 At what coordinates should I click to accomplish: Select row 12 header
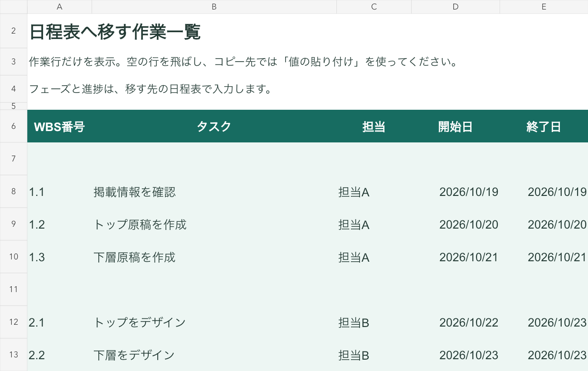[x=14, y=322]
